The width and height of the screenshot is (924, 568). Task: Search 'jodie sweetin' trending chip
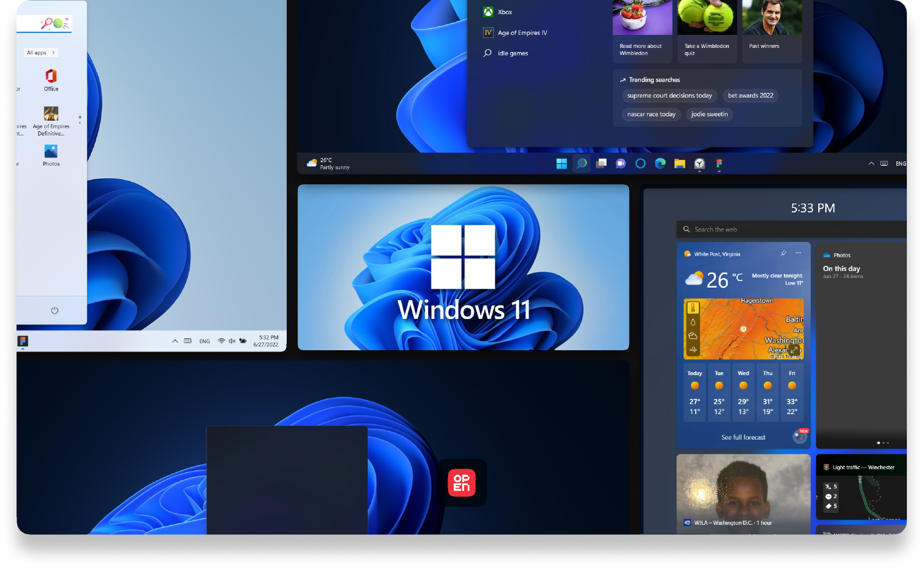click(709, 114)
